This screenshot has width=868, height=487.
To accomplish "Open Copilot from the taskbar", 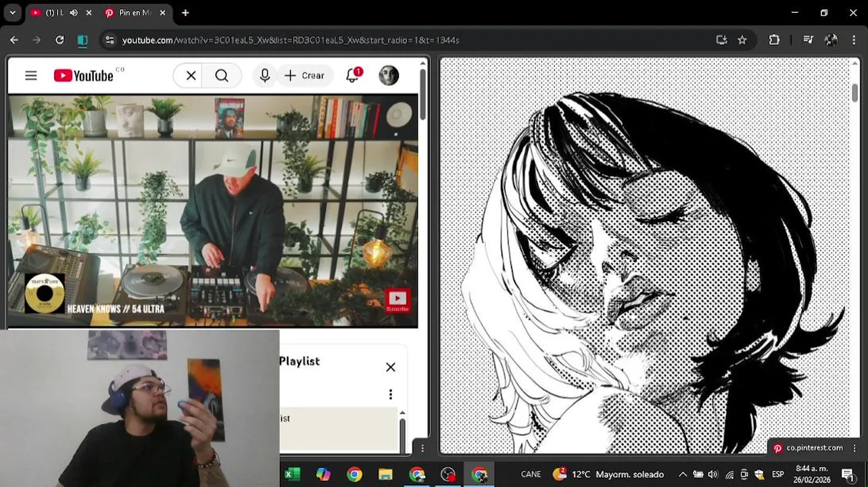I will (x=323, y=474).
